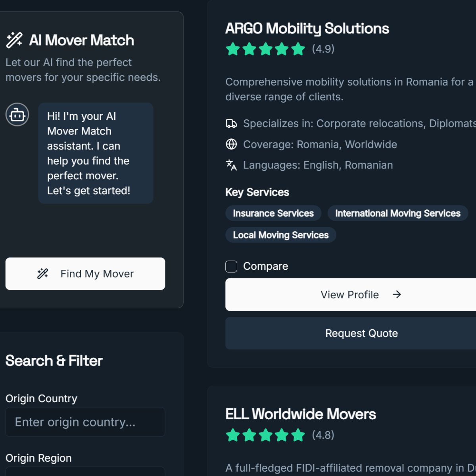Screen dimensions: 476x476
Task: Click the Coverage: Romania, Worldwide text
Action: coord(320,144)
